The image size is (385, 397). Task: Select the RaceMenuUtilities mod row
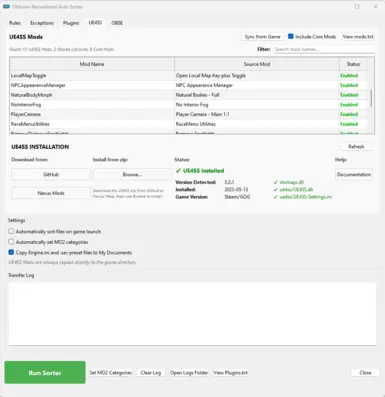click(x=189, y=124)
